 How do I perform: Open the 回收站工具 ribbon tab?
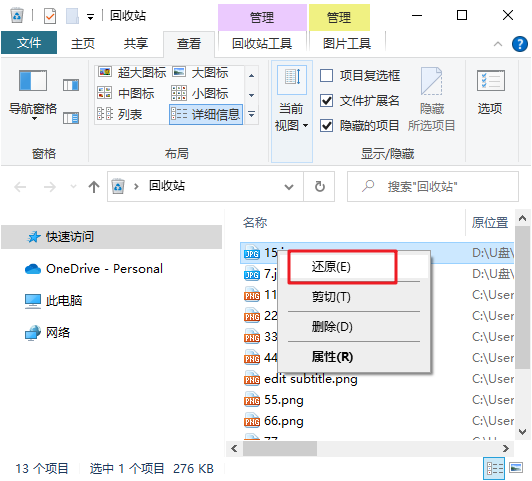pos(262,43)
